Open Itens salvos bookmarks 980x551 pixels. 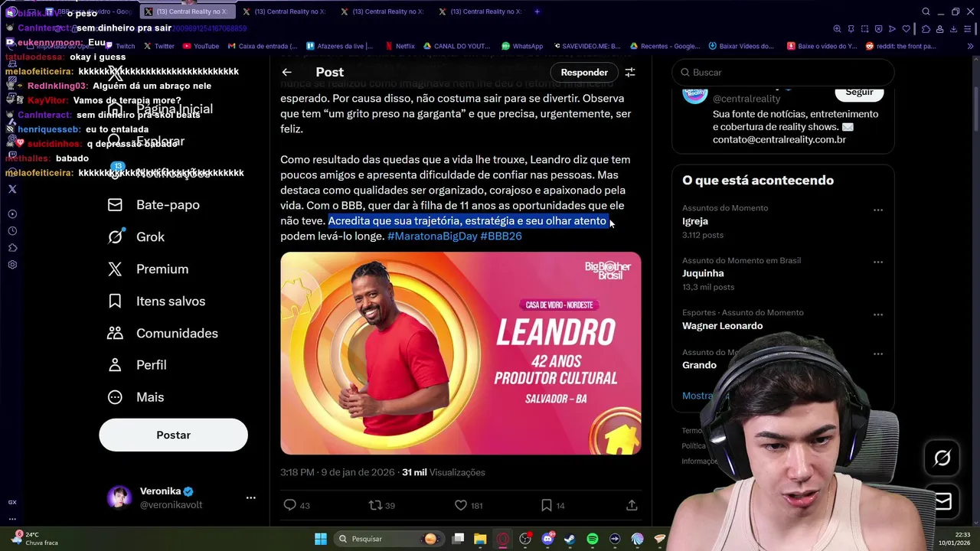[156, 302]
